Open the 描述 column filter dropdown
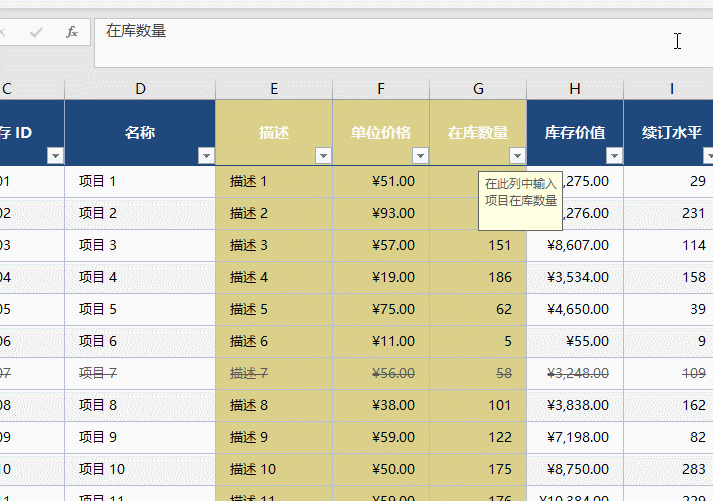This screenshot has height=501, width=713. [x=323, y=156]
